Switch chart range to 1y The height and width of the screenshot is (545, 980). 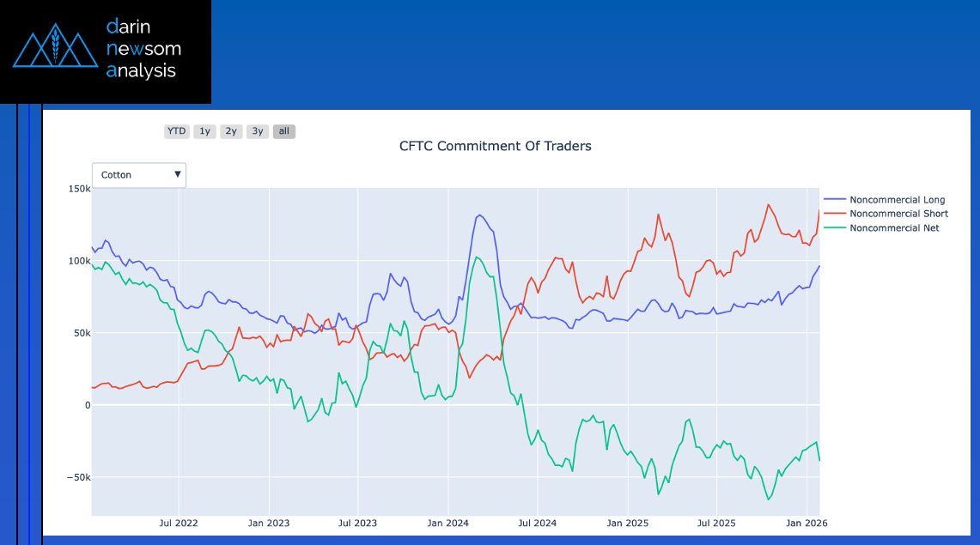(x=204, y=131)
